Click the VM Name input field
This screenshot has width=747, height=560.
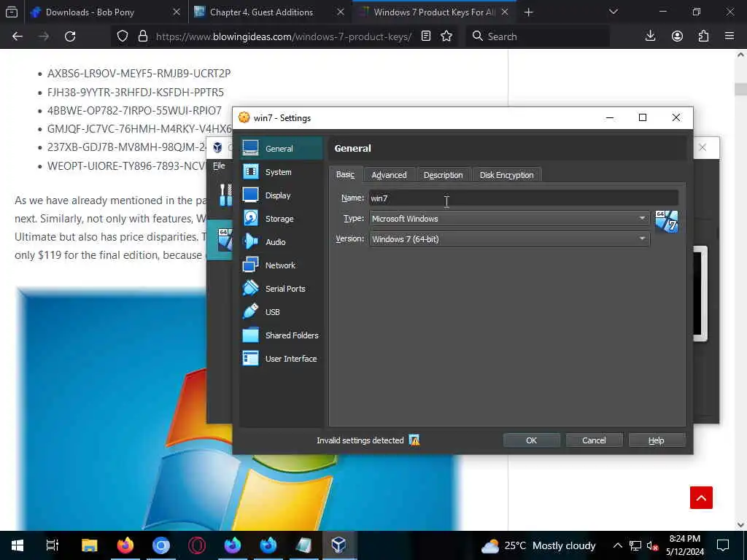pyautogui.click(x=523, y=198)
